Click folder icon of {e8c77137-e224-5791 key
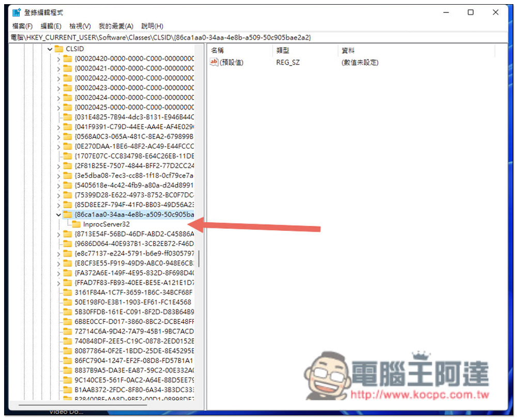 pos(68,253)
